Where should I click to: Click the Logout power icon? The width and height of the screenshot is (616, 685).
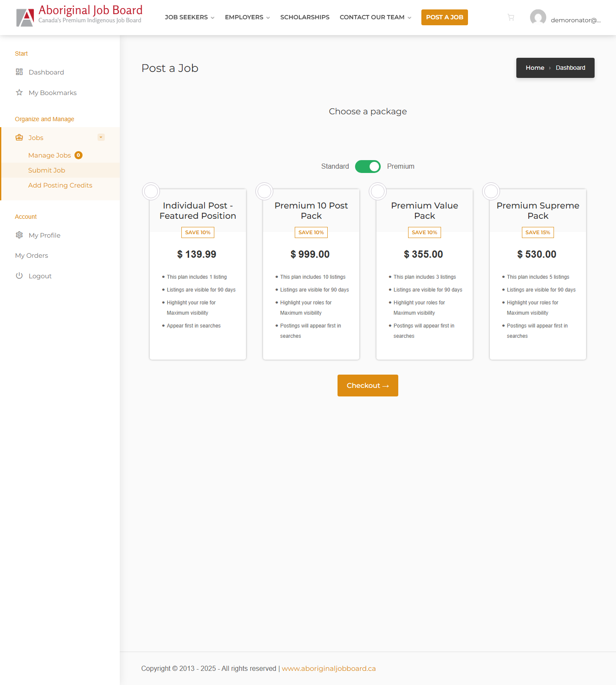[x=19, y=276]
